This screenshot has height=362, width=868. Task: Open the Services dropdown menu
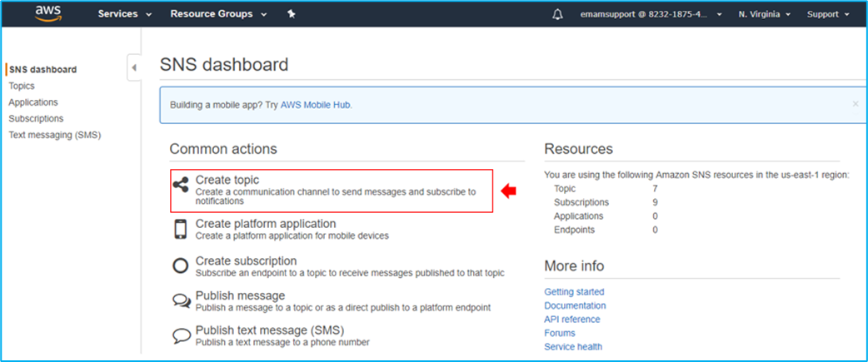click(125, 14)
